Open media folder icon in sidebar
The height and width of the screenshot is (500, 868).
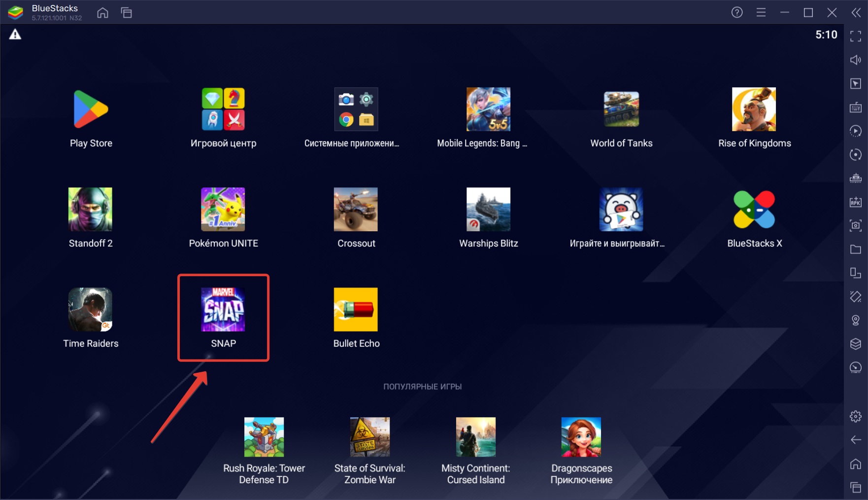point(856,249)
